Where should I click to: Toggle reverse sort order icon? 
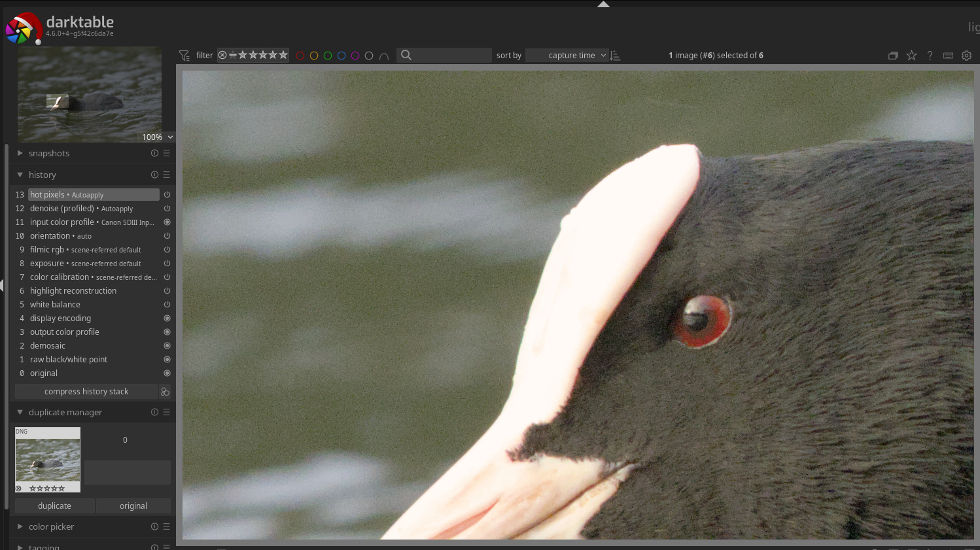(615, 56)
